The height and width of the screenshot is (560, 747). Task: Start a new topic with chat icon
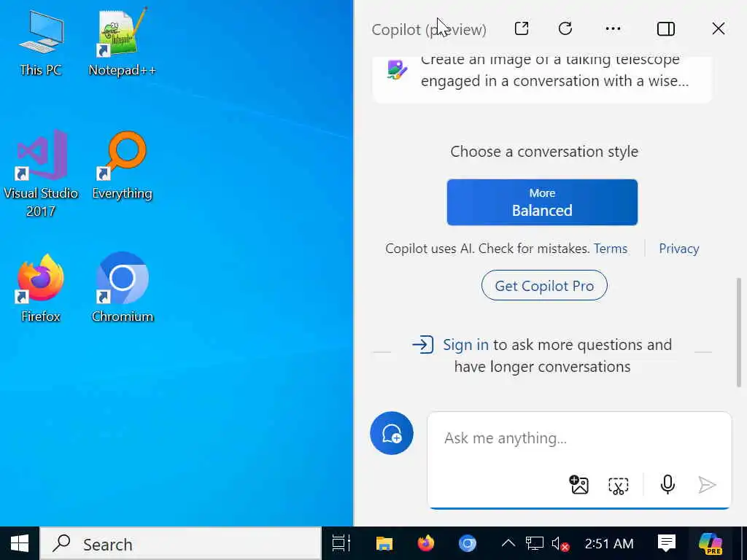[392, 433]
